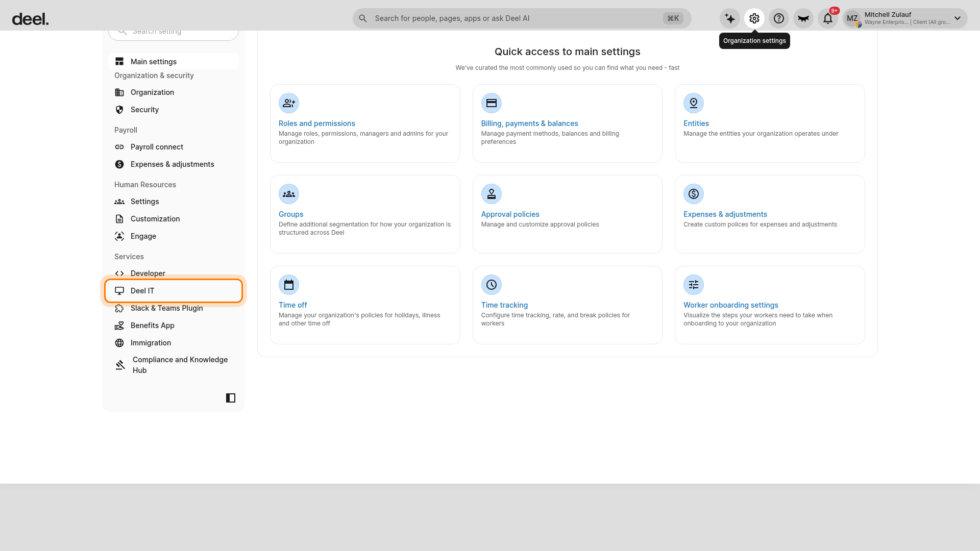This screenshot has width=980, height=551.
Task: Open Compliance and Knowledge Hub in sidebar
Action: (x=174, y=365)
